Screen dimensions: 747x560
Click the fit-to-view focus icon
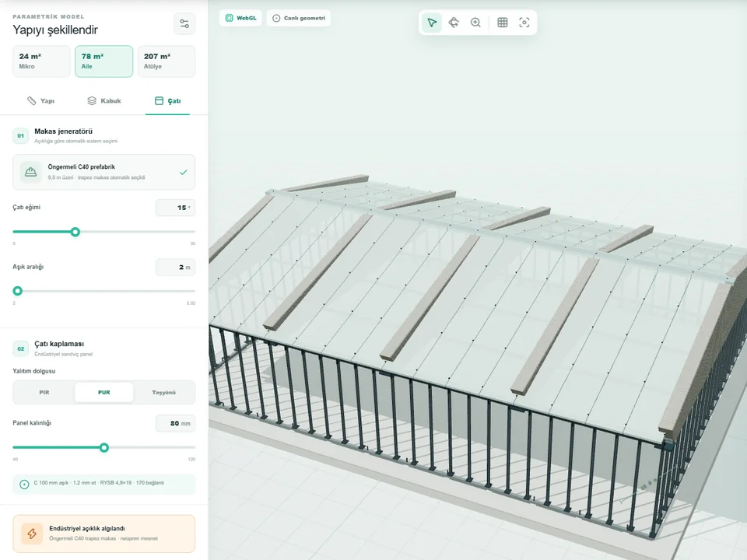click(524, 23)
